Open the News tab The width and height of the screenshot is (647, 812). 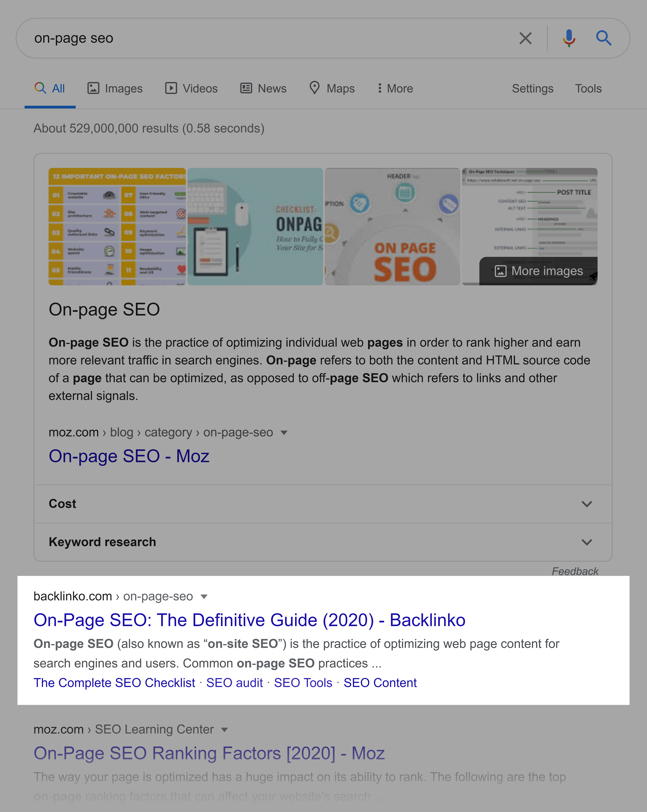[x=263, y=89]
